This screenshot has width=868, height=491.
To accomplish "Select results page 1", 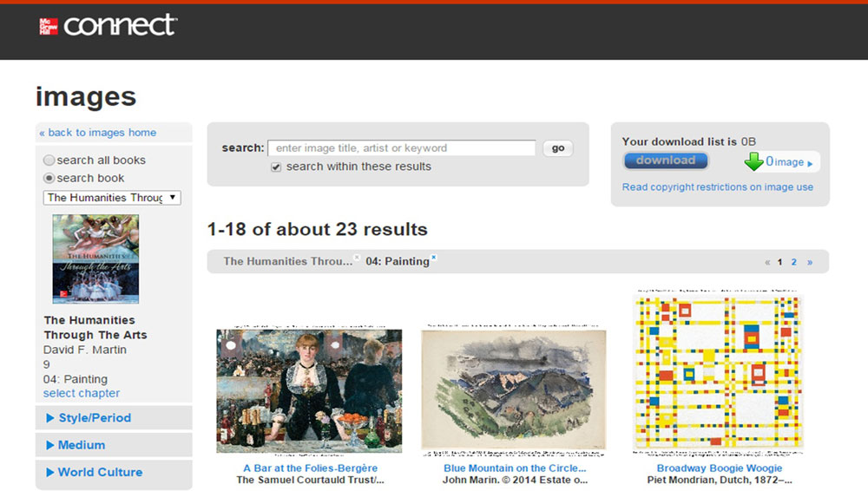I will pyautogui.click(x=779, y=262).
